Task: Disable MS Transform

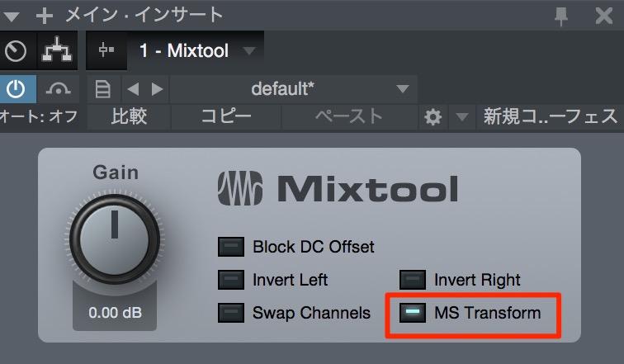Action: [413, 313]
